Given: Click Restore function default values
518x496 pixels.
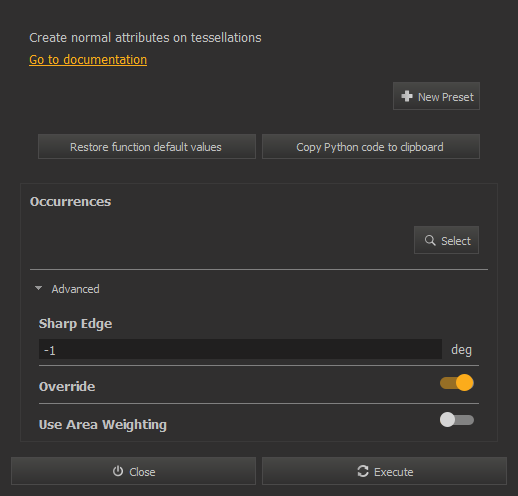Looking at the screenshot, I should (x=147, y=147).
